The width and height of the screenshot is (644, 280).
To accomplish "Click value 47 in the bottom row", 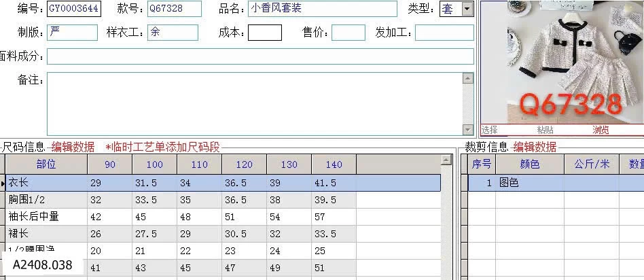I will pos(244,268).
